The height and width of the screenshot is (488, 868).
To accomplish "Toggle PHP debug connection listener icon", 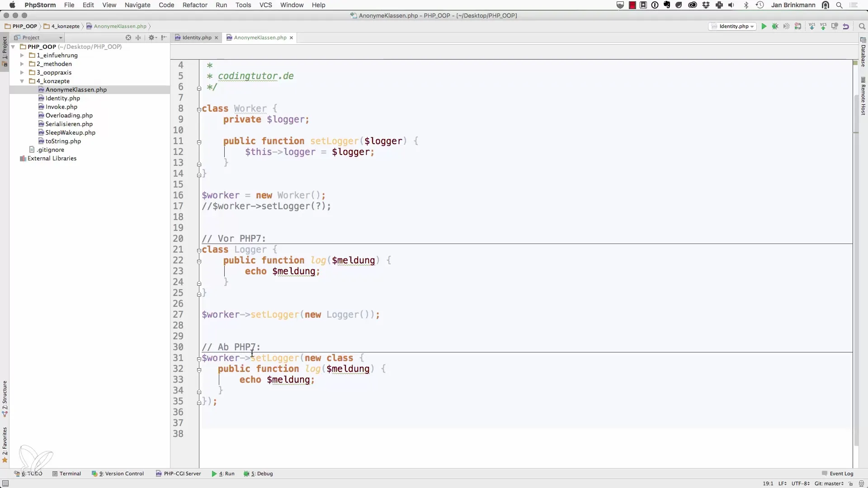I will [798, 26].
